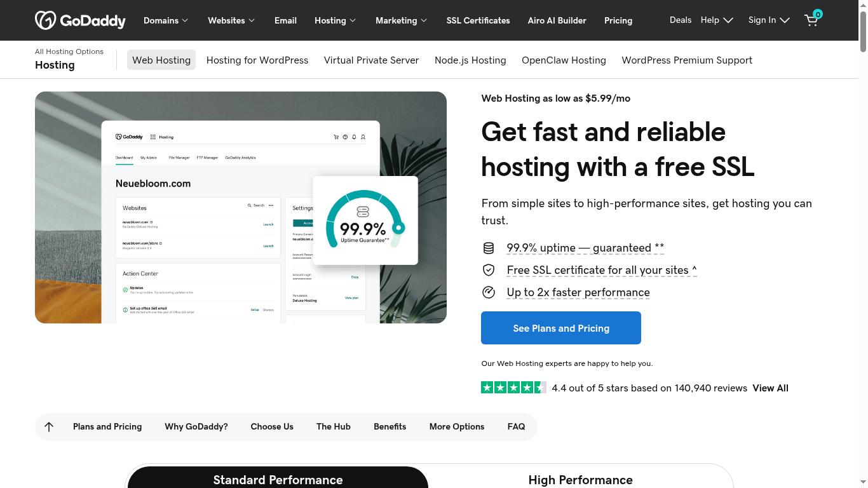Click 99.9% uptime guaranteed link

(x=585, y=248)
